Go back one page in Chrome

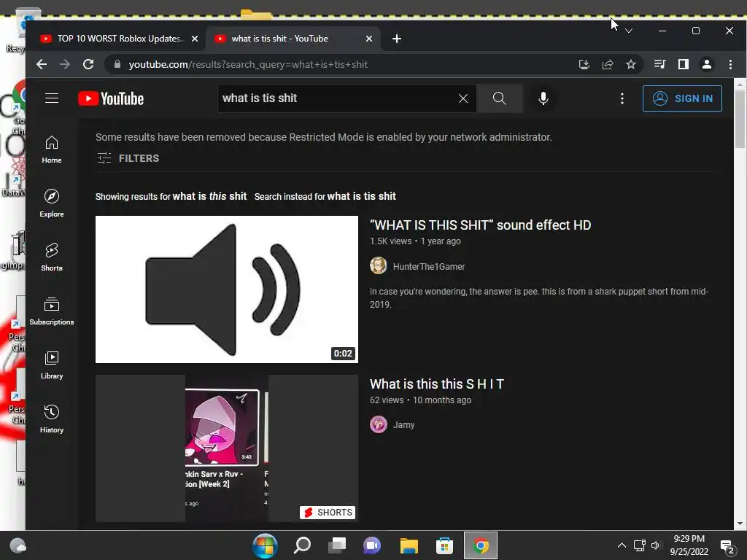click(x=42, y=64)
